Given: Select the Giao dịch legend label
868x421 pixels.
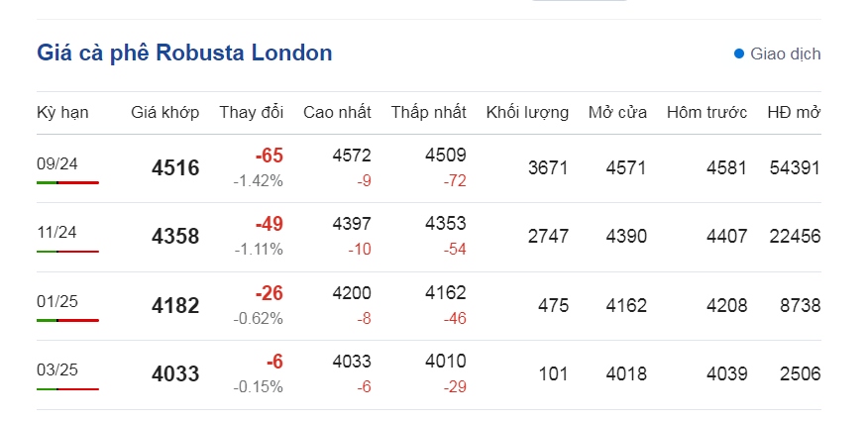Looking at the screenshot, I should [785, 53].
